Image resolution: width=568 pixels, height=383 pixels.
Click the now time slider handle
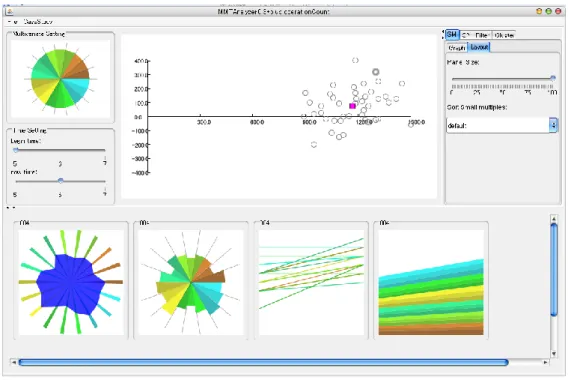tap(60, 180)
